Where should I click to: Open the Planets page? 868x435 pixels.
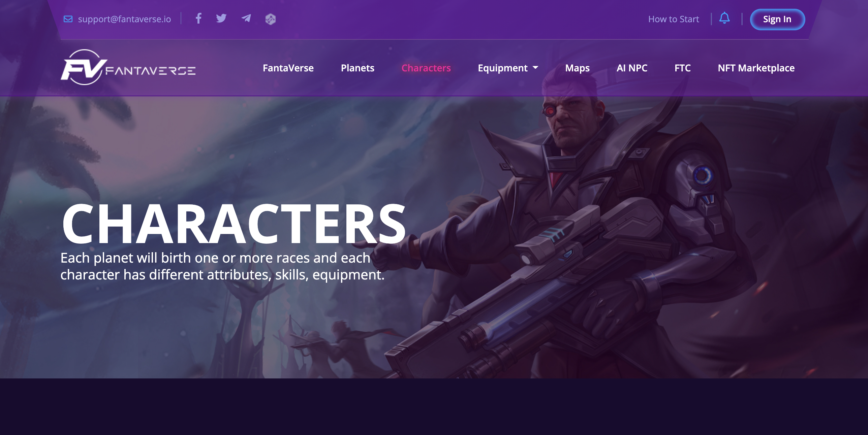[x=358, y=68]
